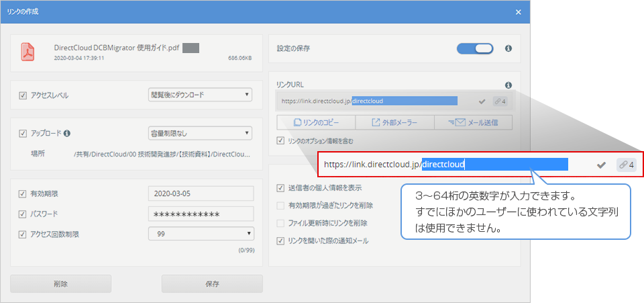Viewport: 644px width, 303px height.
Task: Click the file size 686.06KB
Action: pyautogui.click(x=240, y=58)
